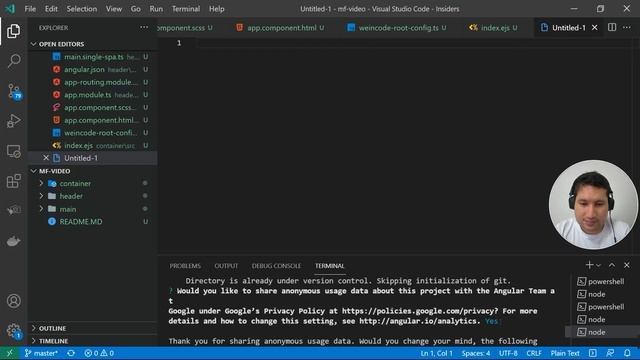Open the Selection menu
The image size is (640, 360).
click(82, 9)
